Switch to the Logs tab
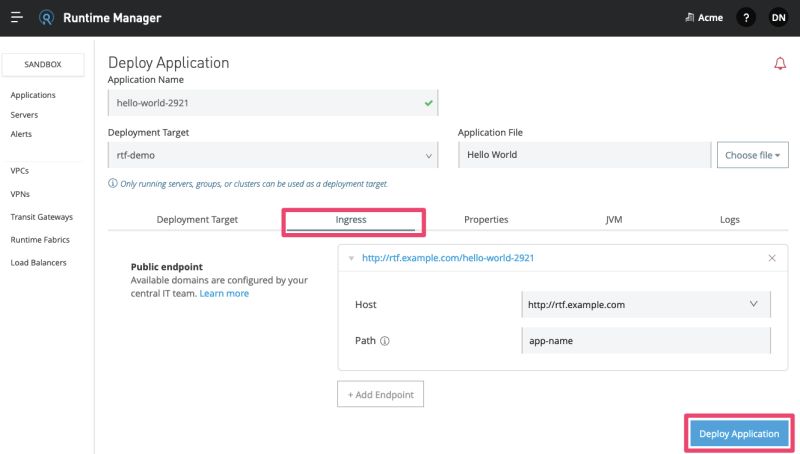Screen dimensions: 800x454 click(x=730, y=220)
